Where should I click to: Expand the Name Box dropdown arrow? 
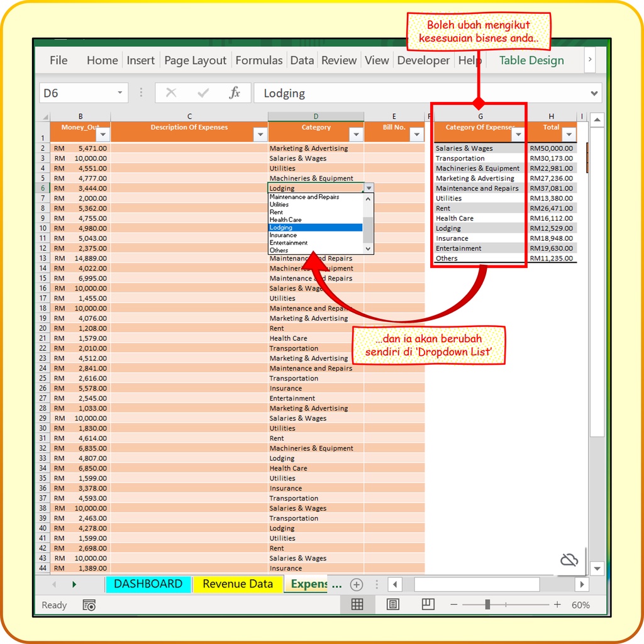point(119,93)
